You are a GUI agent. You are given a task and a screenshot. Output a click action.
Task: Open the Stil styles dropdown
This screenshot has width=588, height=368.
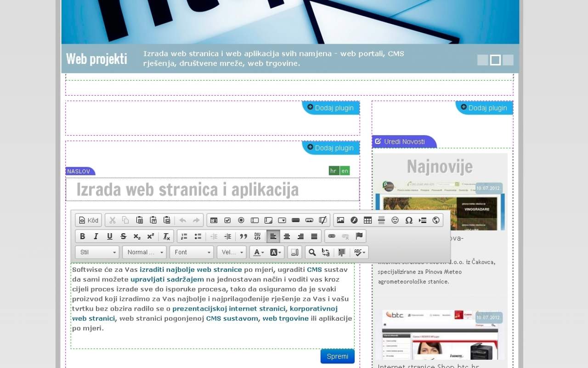pos(97,252)
